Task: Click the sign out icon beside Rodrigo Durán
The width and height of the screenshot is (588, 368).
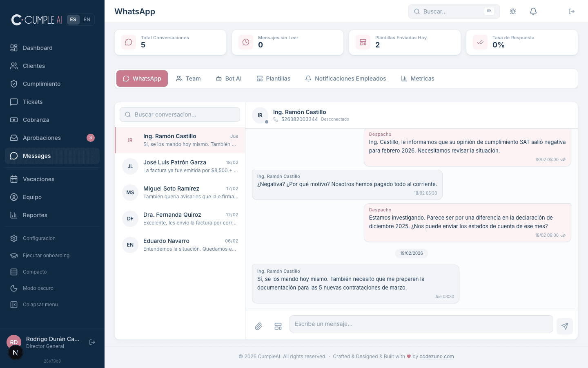Action: click(92, 342)
